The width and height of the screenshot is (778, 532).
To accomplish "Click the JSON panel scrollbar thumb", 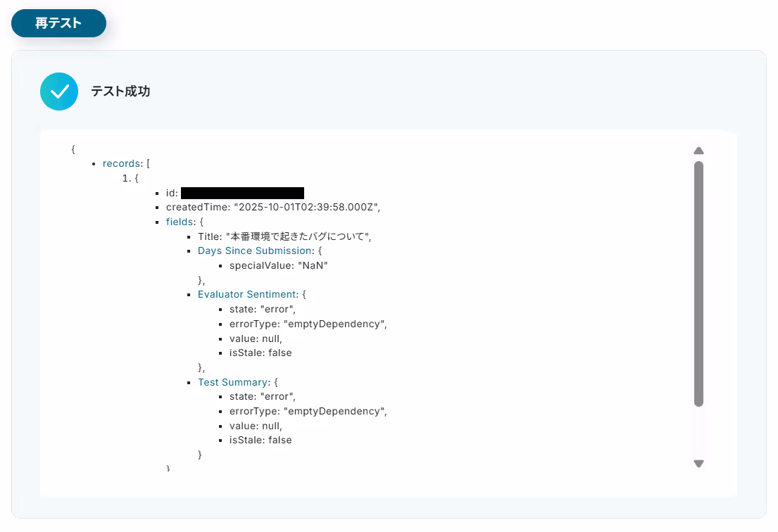I will coord(698,284).
